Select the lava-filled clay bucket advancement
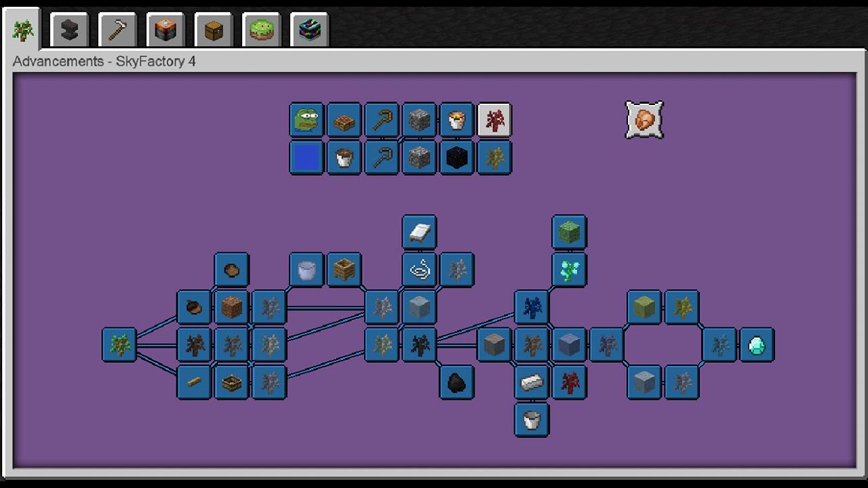 click(x=456, y=120)
